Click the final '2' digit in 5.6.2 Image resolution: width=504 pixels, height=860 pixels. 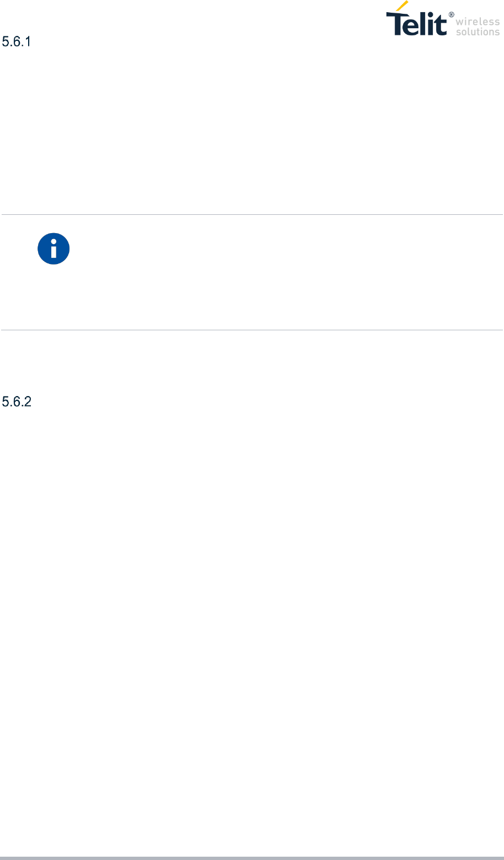(x=29, y=403)
